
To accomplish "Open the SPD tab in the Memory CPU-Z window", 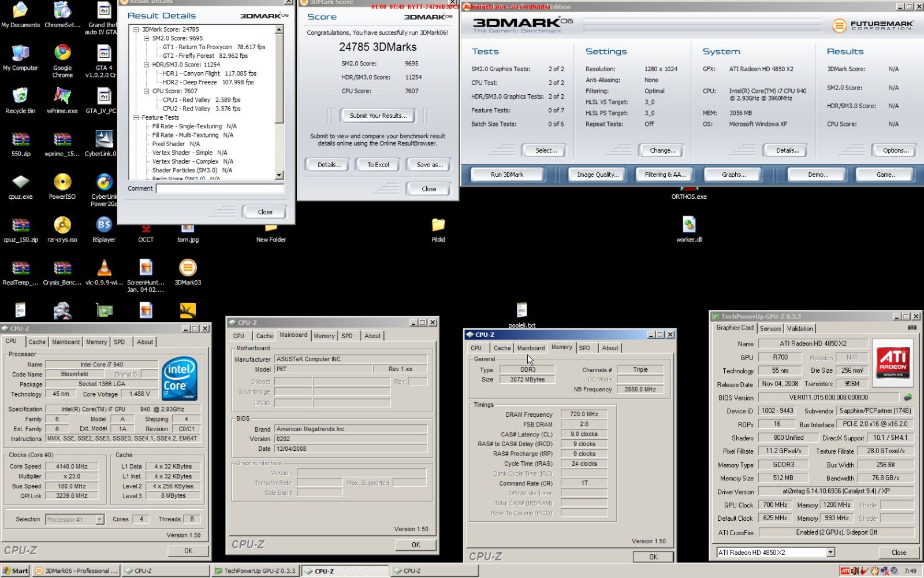I will pyautogui.click(x=584, y=348).
